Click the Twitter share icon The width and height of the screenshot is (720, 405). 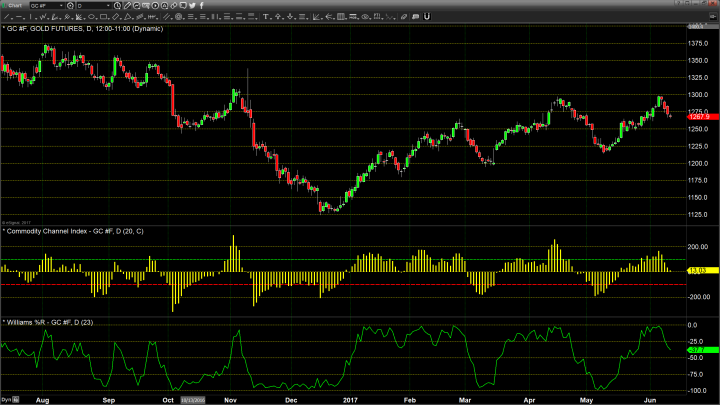(x=192, y=6)
